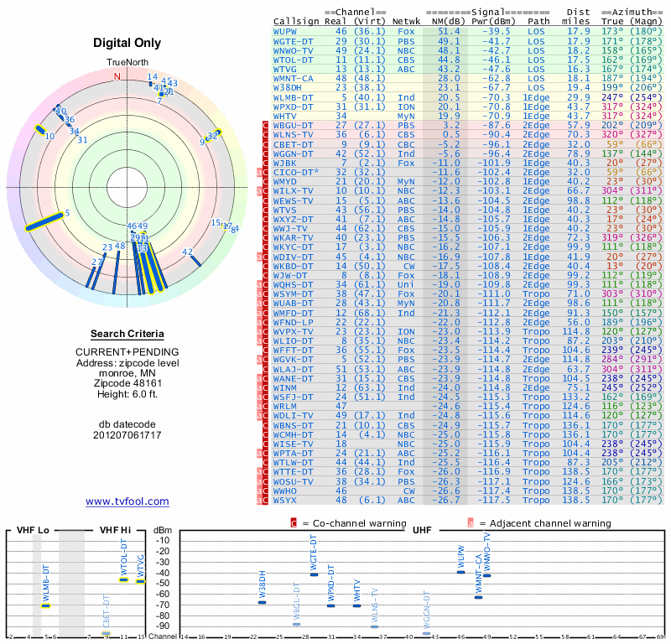Image resolution: width=671 pixels, height=644 pixels.
Task: Select the WGGN-DT callsign
Action: click(x=293, y=153)
